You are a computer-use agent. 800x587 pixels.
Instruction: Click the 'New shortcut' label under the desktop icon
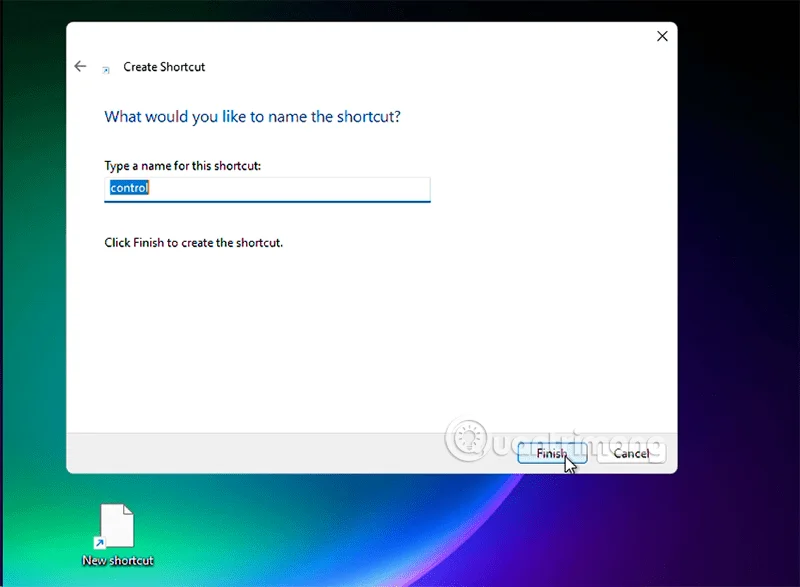pos(117,560)
